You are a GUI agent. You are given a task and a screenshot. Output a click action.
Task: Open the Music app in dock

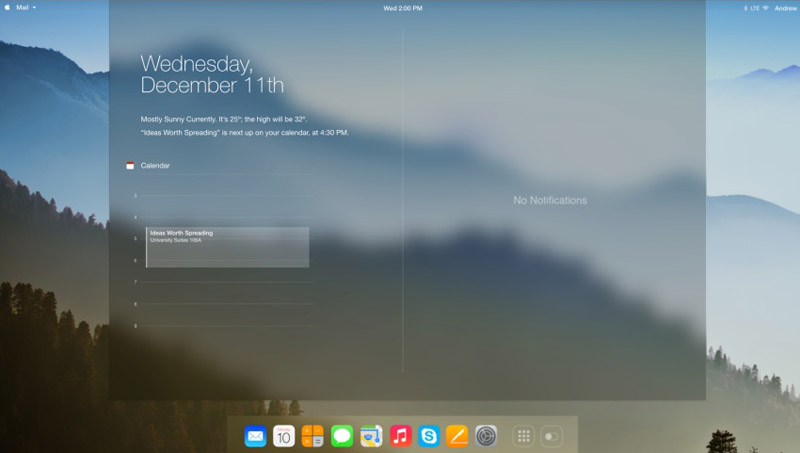point(401,436)
